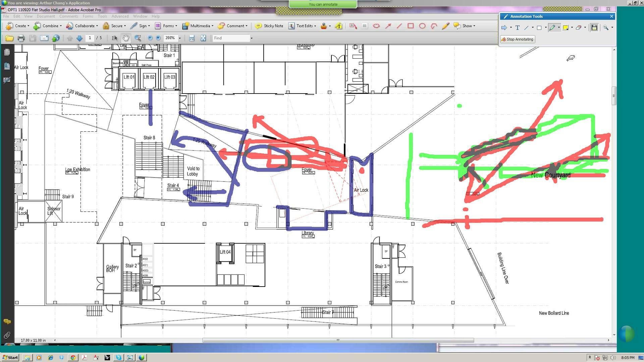Click the horizontal scrollbar thumb

coord(338,340)
